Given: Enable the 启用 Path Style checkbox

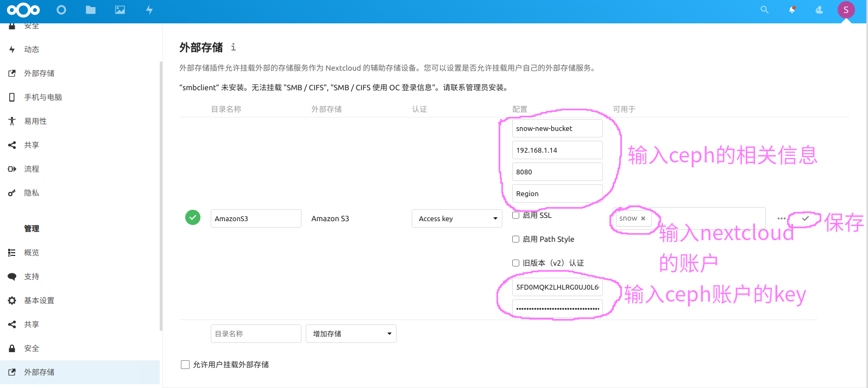Looking at the screenshot, I should (x=516, y=239).
